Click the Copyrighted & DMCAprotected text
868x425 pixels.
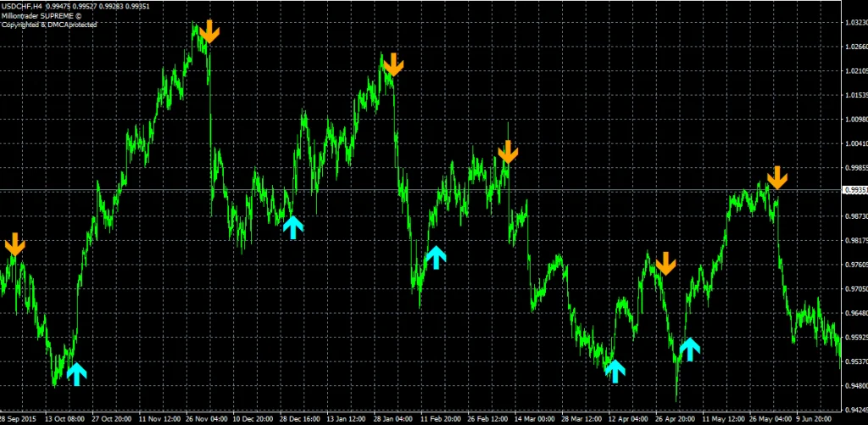pos(49,25)
